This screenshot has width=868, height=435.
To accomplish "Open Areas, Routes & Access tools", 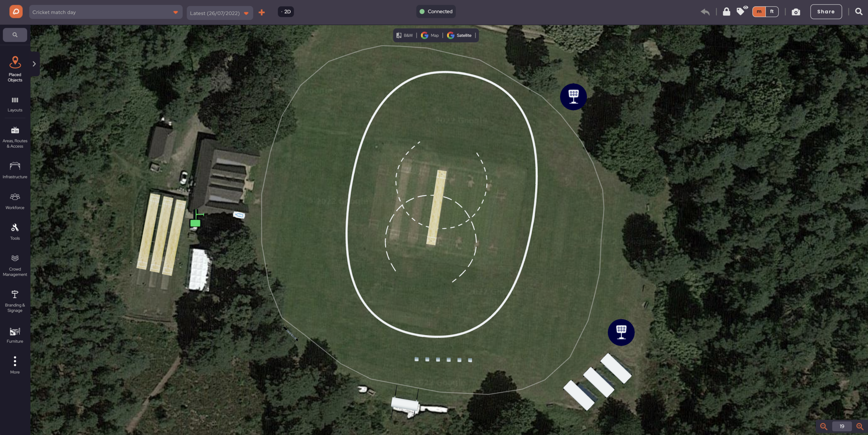I will tap(15, 137).
